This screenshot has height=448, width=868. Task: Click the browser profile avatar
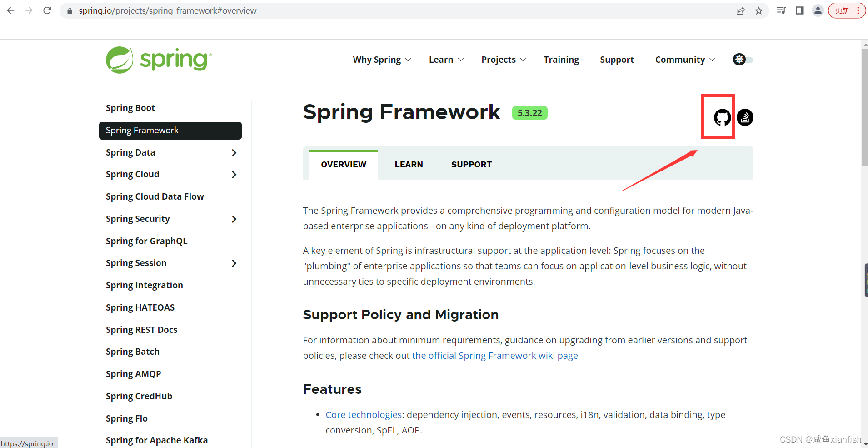(818, 10)
